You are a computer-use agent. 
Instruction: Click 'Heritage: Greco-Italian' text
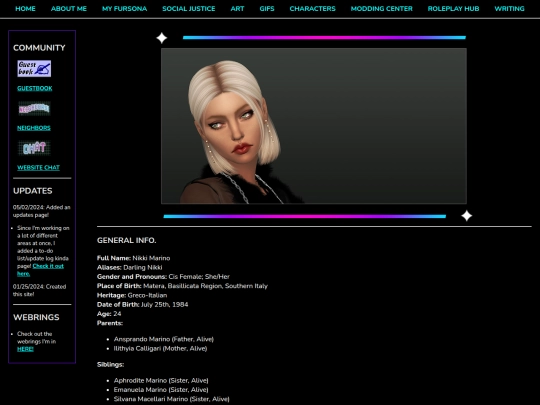[132, 295]
